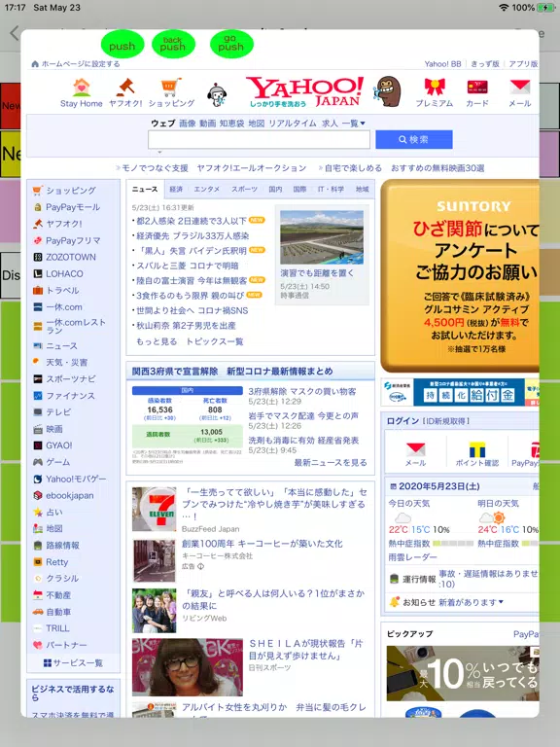This screenshot has width=560, height=747.
Task: Open the Yahoo! BB link
Action: [443, 64]
